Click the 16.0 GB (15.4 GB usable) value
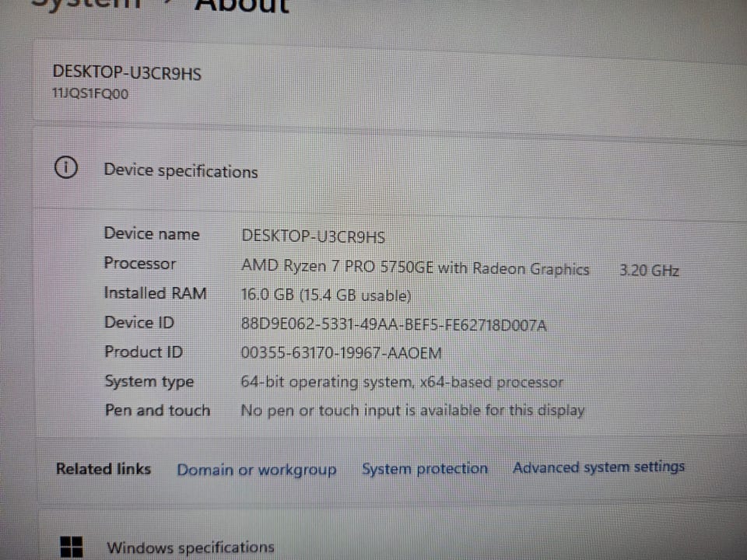The width and height of the screenshot is (747, 560). (326, 296)
